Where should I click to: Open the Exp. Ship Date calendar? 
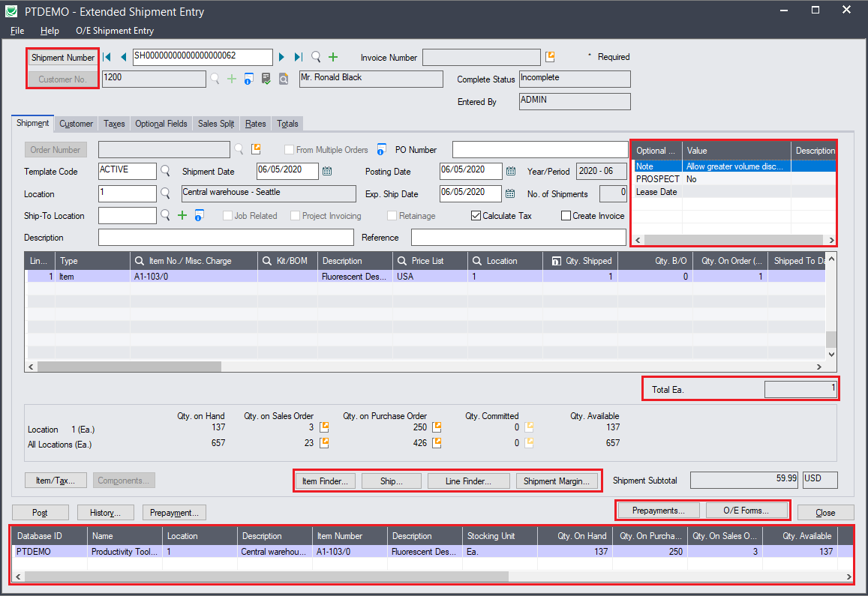point(510,193)
